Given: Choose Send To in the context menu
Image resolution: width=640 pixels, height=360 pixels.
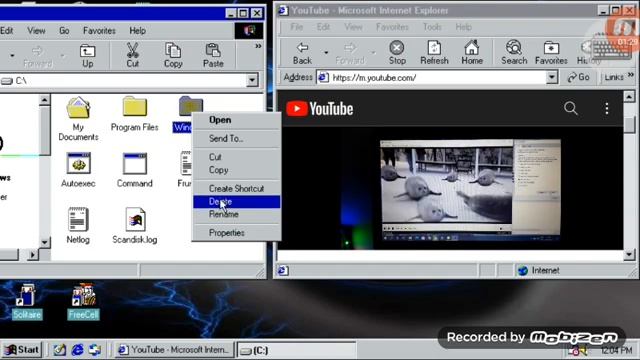Looking at the screenshot, I should coord(237,138).
